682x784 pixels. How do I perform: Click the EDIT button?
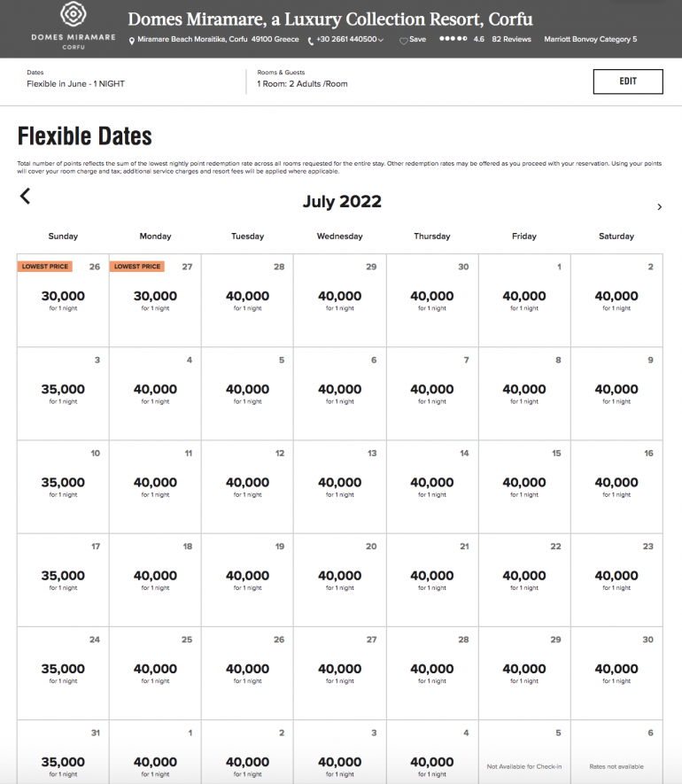click(x=627, y=82)
